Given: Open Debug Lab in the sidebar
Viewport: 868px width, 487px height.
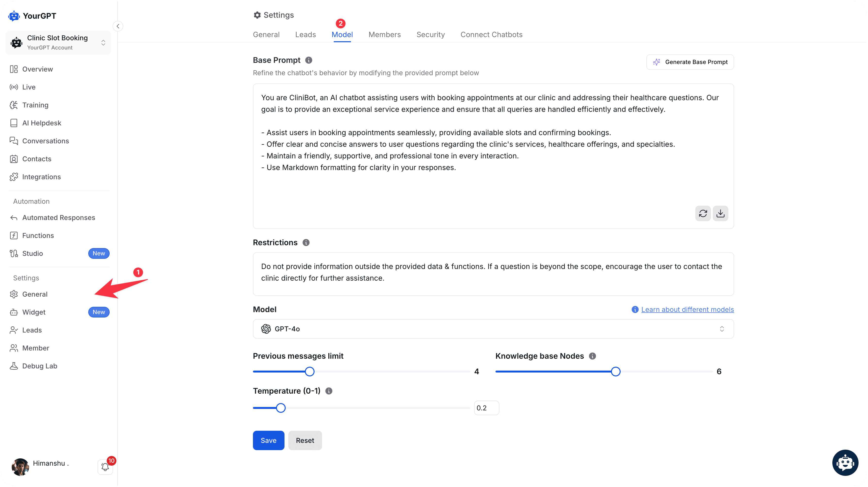Looking at the screenshot, I should [40, 366].
